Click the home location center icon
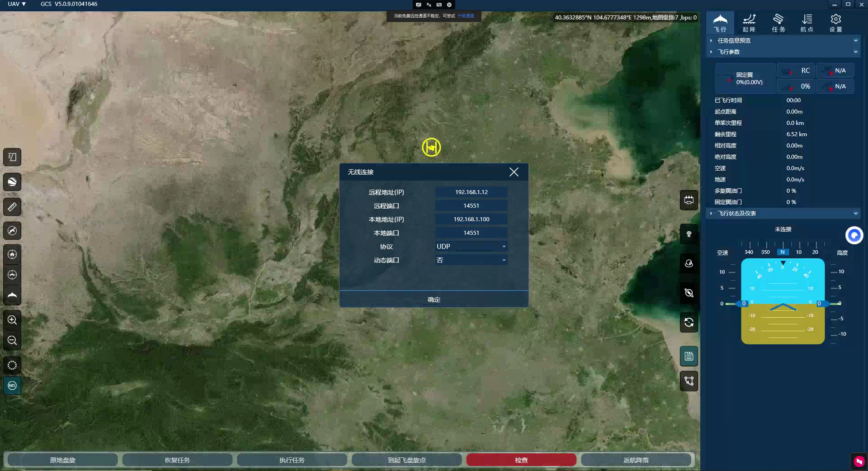868x471 pixels. point(12,254)
